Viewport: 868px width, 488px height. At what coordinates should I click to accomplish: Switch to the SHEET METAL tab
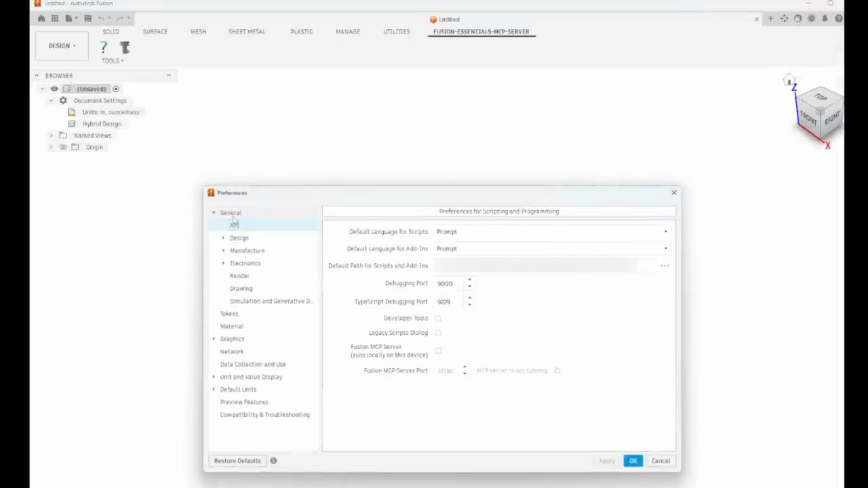pyautogui.click(x=246, y=32)
